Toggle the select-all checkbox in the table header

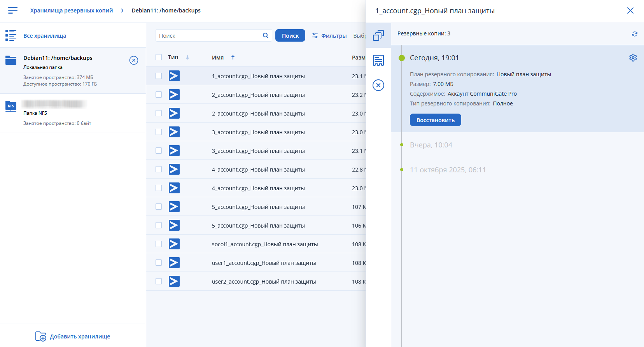(x=159, y=57)
